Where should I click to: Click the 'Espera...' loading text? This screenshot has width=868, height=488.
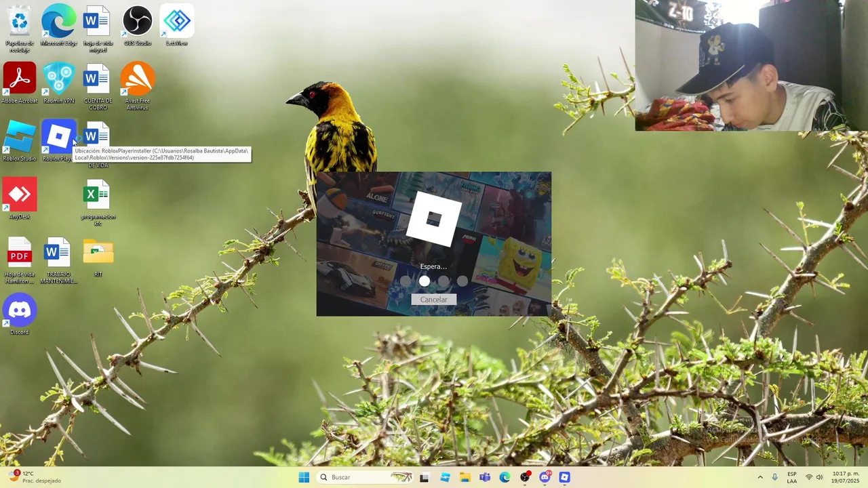tap(433, 266)
